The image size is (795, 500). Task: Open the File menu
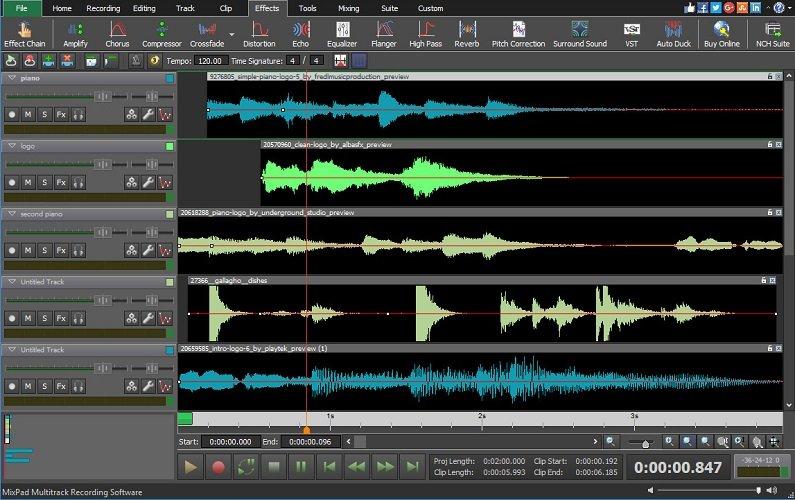tap(21, 8)
